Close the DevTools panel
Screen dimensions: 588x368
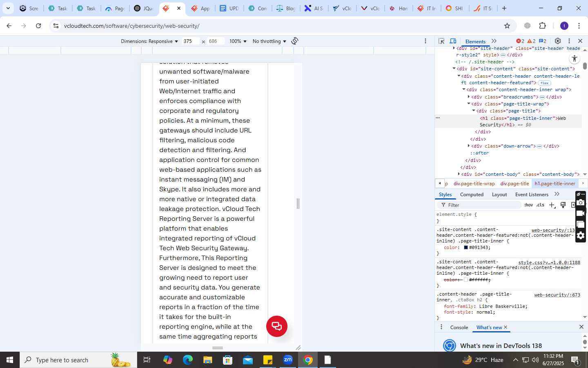pyautogui.click(x=580, y=41)
